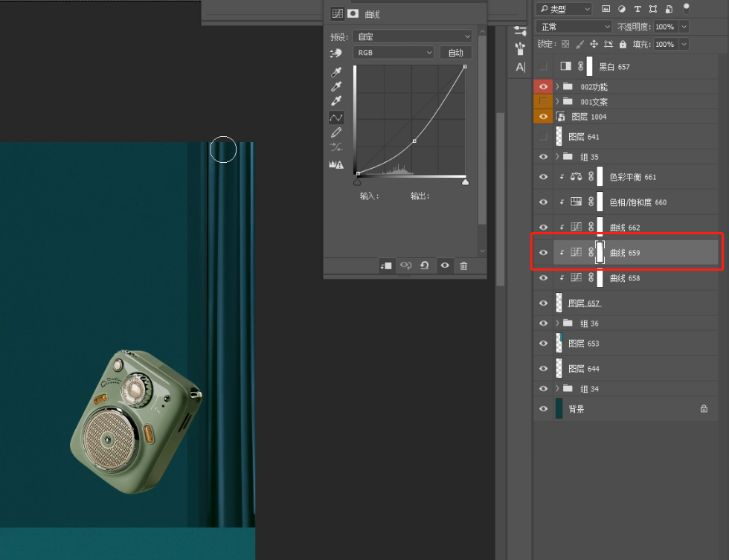Viewport: 729px width, 560px height.
Task: Open the RGB channel dropdown
Action: coord(394,53)
